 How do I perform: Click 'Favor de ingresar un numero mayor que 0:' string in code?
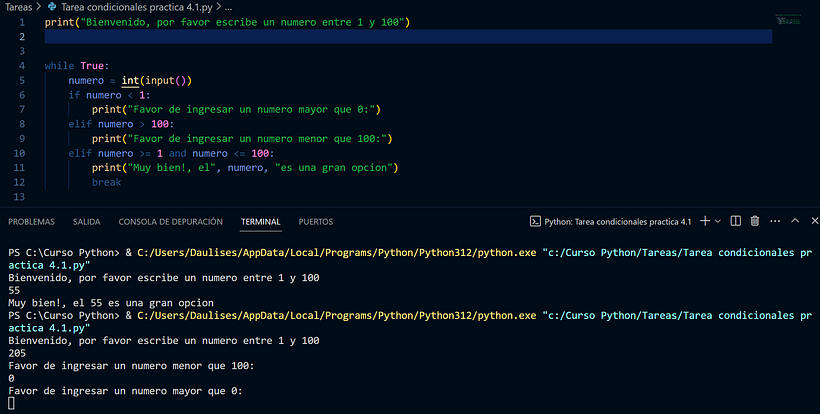251,110
